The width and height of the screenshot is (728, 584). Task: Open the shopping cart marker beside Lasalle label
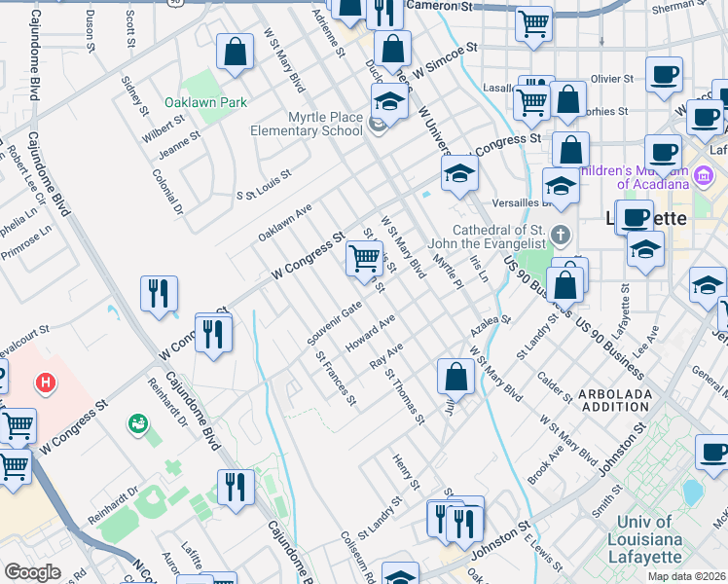[x=532, y=105]
